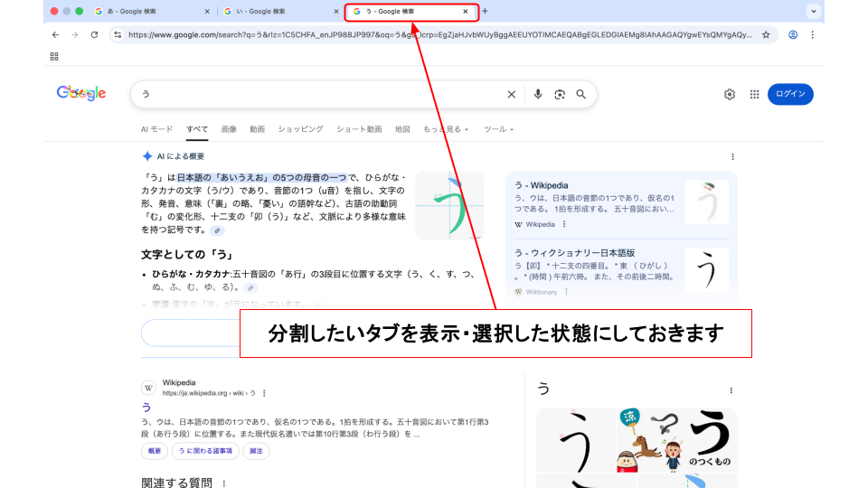
Task: Reload the page with refresh icon
Action: click(x=94, y=34)
